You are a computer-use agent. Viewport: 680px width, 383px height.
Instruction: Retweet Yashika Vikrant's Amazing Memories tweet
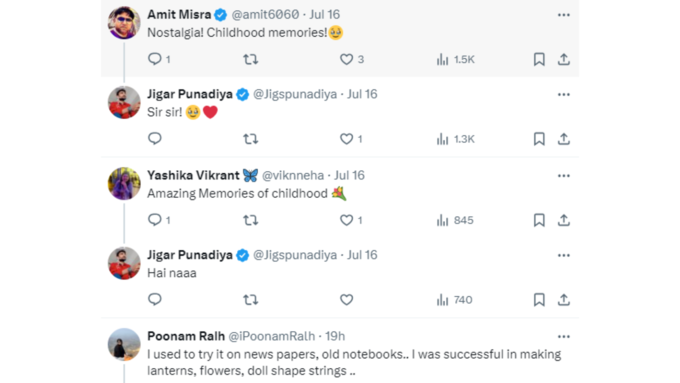(251, 220)
